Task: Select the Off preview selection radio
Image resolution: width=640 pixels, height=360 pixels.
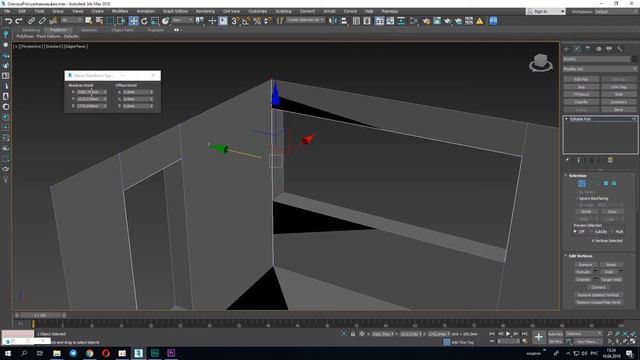Action: [x=575, y=231]
